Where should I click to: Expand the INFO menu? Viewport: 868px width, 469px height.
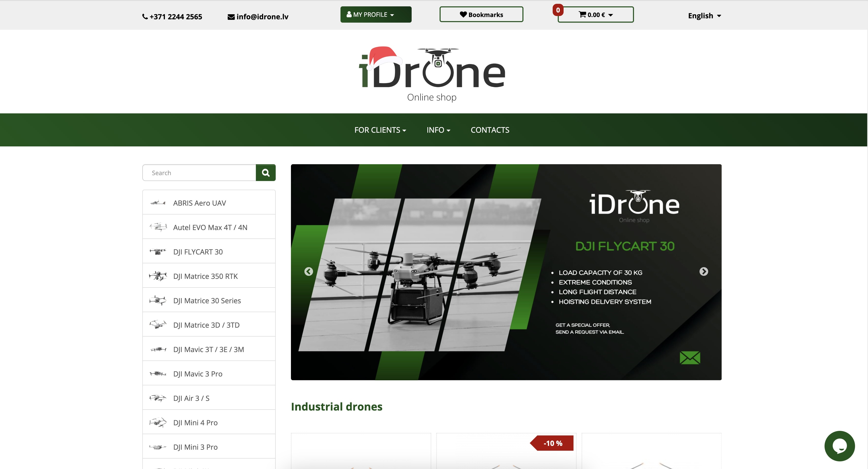pyautogui.click(x=438, y=130)
